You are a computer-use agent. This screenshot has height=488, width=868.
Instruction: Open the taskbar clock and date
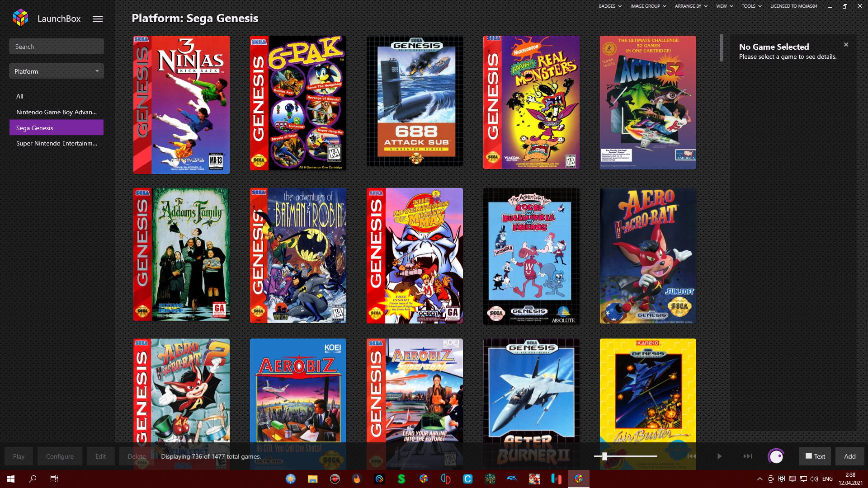[x=851, y=479]
